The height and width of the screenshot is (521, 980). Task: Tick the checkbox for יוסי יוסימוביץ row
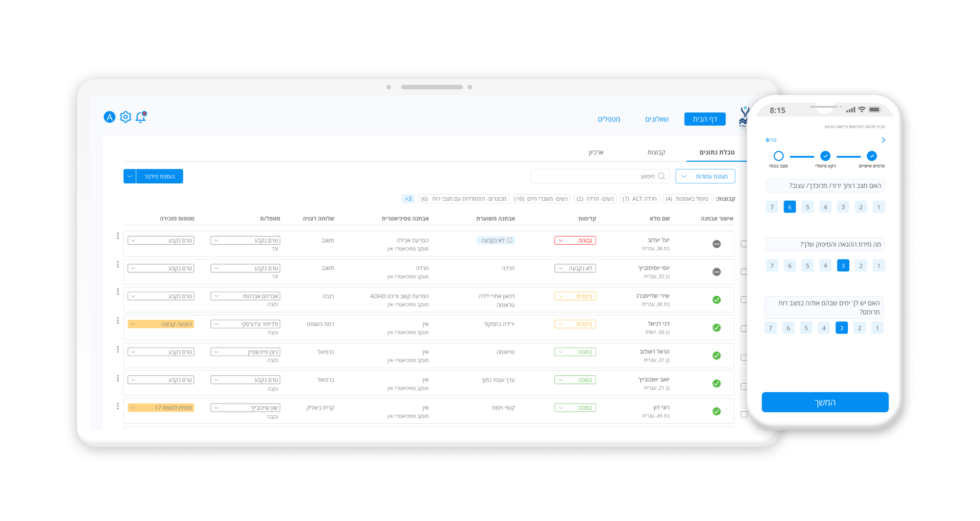(x=744, y=272)
